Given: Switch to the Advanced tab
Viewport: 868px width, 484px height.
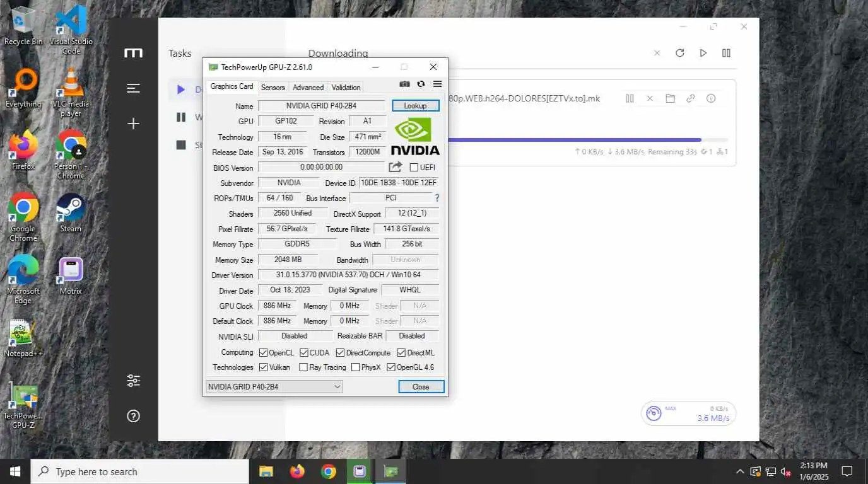Looking at the screenshot, I should (308, 88).
